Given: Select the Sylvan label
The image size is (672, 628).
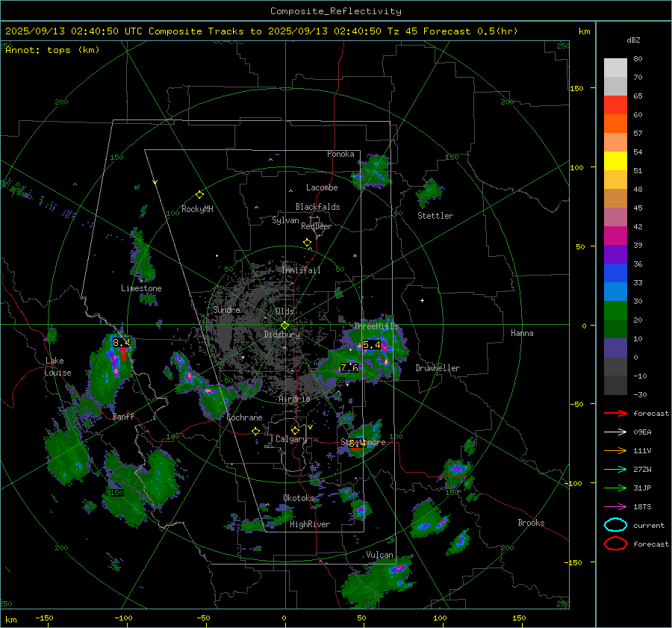Looking at the screenshot, I should pyautogui.click(x=285, y=220).
